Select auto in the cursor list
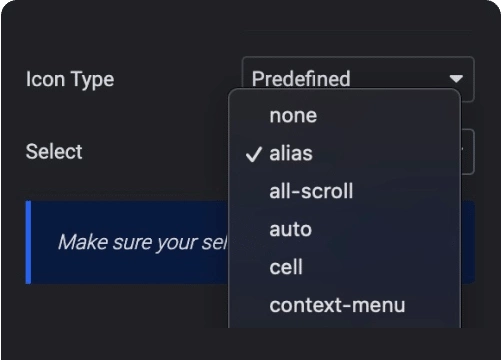This screenshot has height=360, width=501. (x=345, y=229)
